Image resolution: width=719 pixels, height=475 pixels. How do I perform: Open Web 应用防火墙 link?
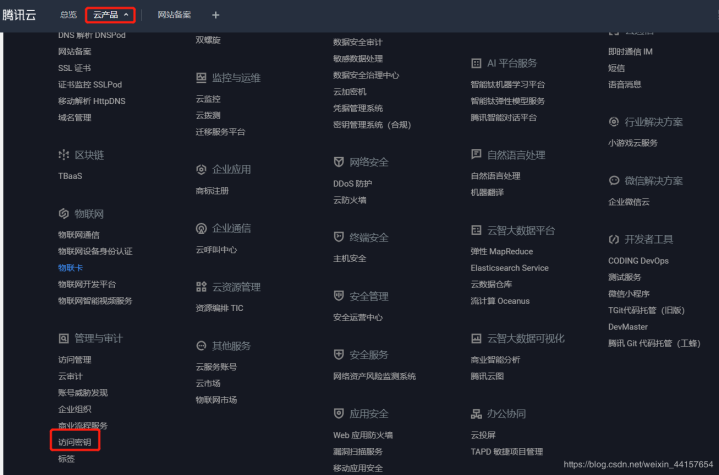[363, 435]
